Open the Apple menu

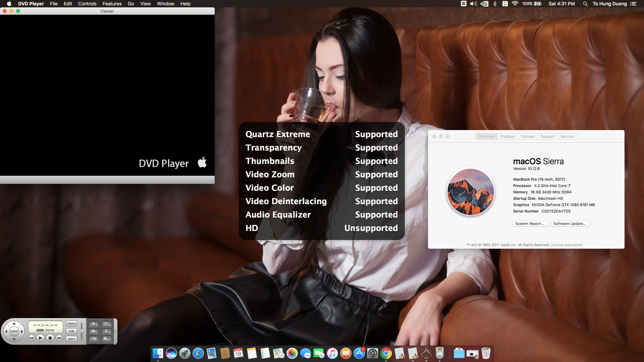tap(9, 4)
